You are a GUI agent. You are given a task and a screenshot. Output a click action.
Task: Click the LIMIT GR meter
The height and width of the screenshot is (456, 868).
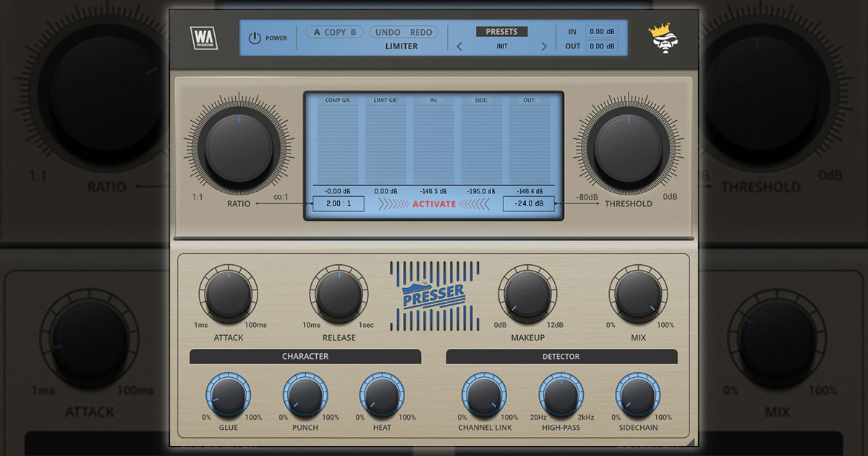click(386, 141)
